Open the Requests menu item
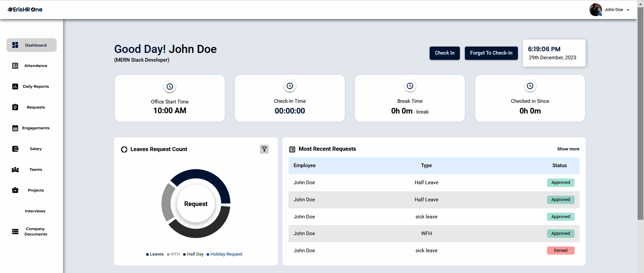The image size is (644, 273). 32,107
